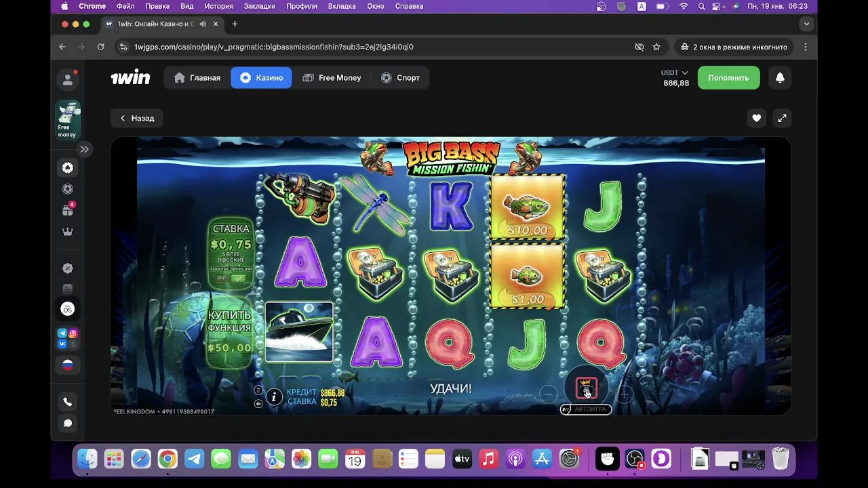
Task: Open the user profile avatar icon
Action: click(68, 80)
